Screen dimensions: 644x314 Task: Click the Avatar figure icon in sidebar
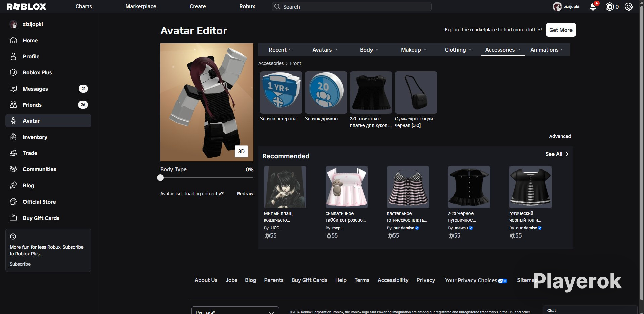click(x=13, y=121)
